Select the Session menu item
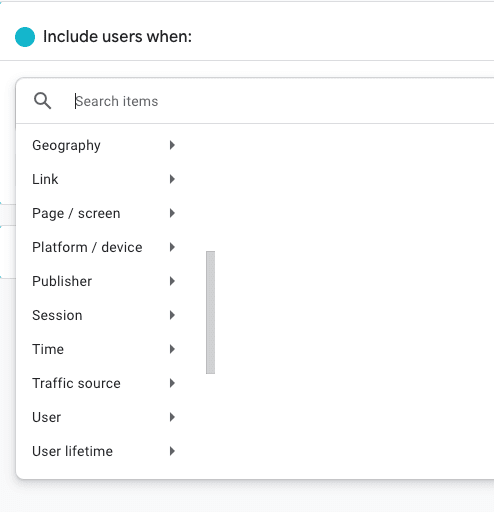This screenshot has width=494, height=512. point(104,315)
